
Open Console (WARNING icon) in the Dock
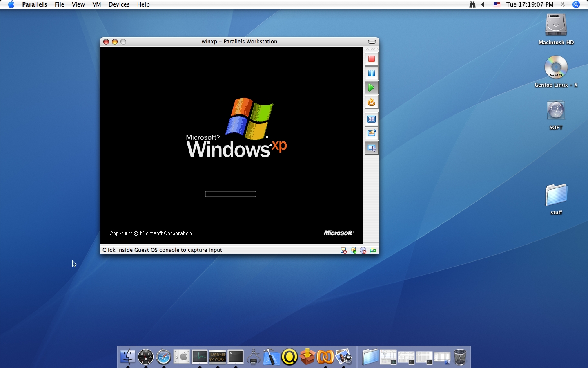pos(218,357)
